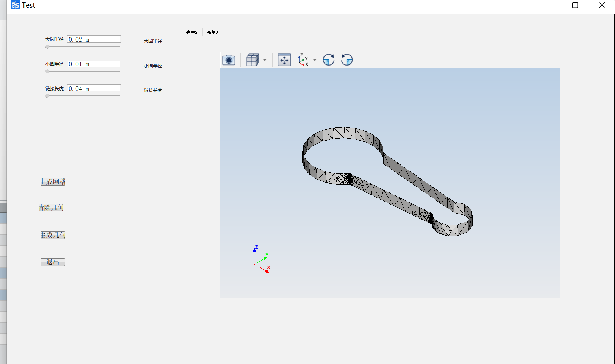This screenshot has height=364, width=615.
Task: Click the 小圆半径 label beside the tabs
Action: [x=153, y=66]
